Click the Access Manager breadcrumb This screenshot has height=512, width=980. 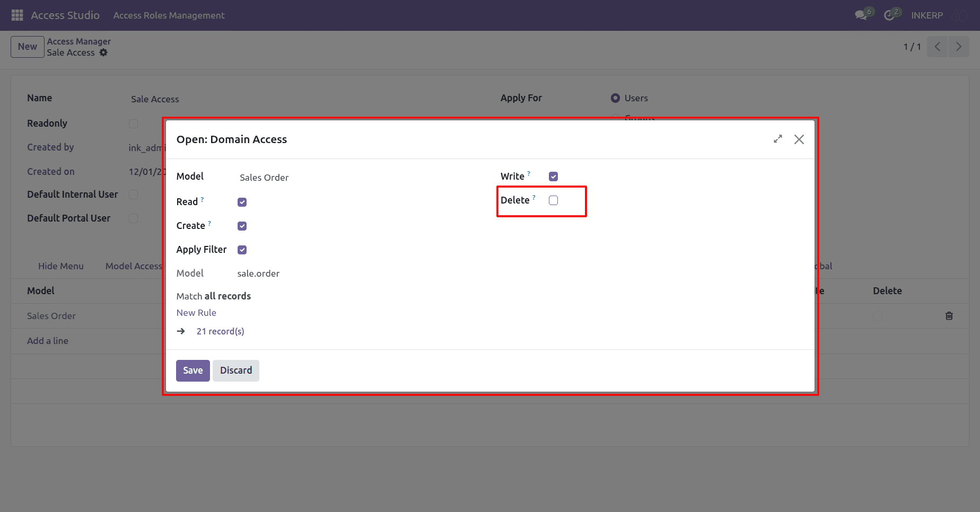(x=78, y=41)
